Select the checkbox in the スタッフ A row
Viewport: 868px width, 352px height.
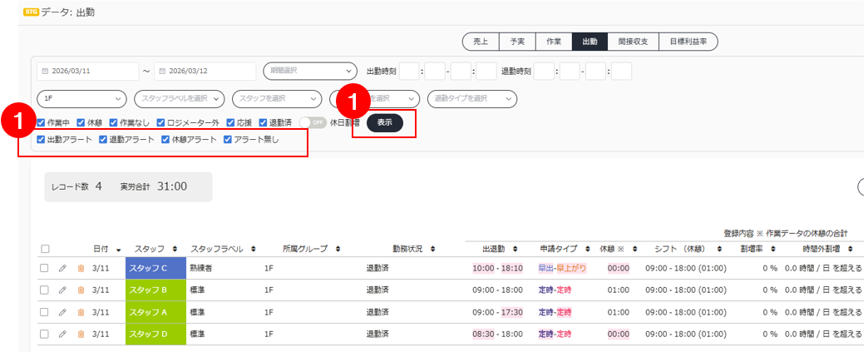pos(45,312)
